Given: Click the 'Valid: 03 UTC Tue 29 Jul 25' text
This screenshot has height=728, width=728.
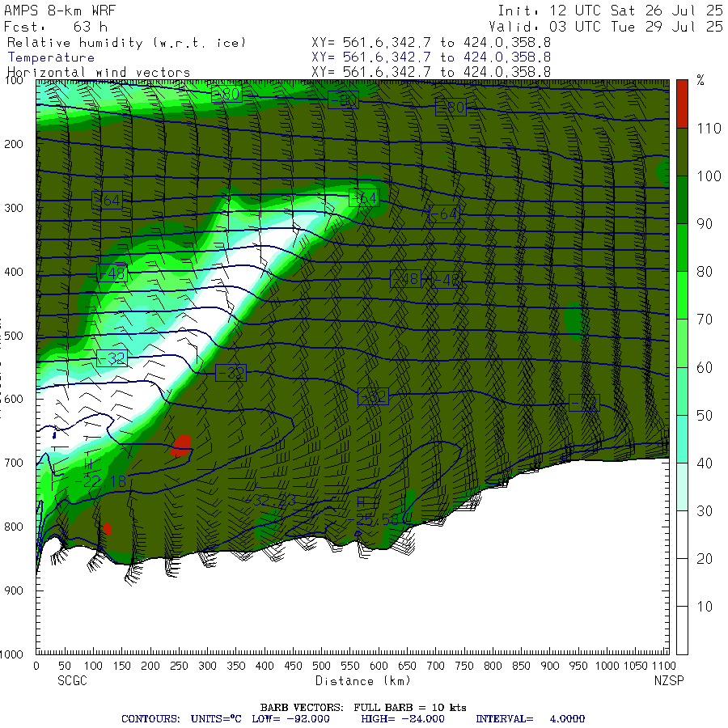Looking at the screenshot, I should pos(606,27).
